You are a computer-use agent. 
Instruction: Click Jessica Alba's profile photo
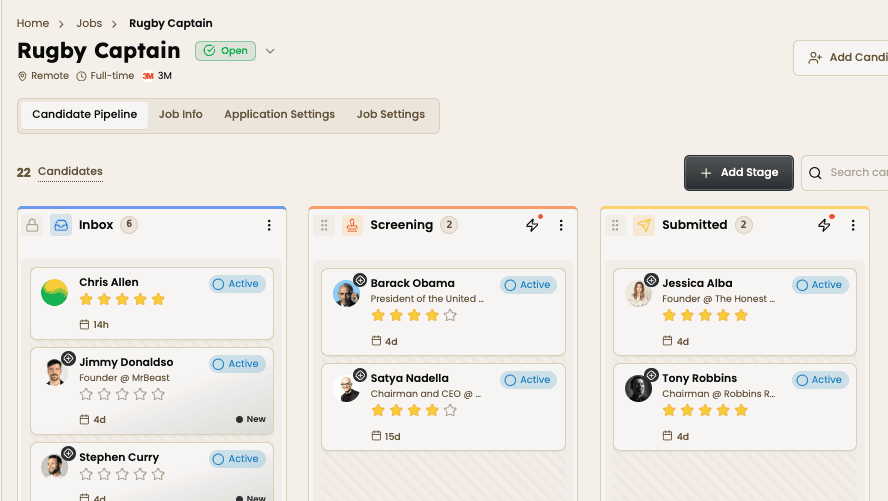click(638, 294)
